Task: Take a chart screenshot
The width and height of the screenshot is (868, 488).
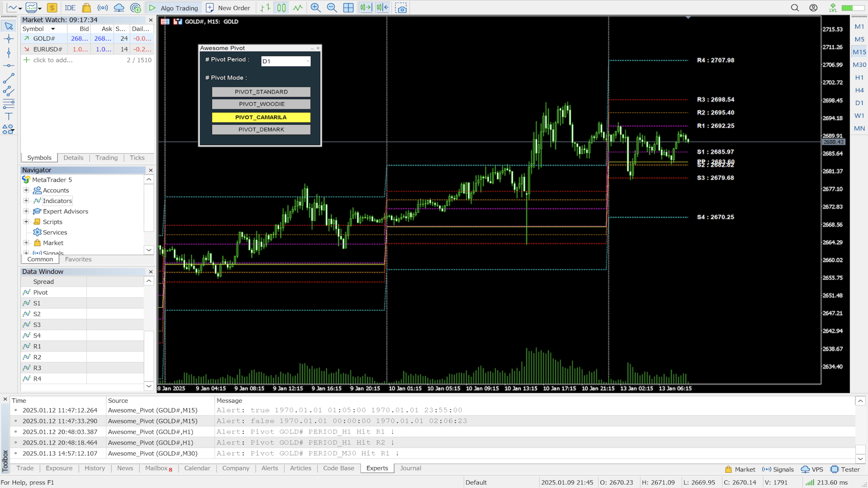Action: pos(401,8)
